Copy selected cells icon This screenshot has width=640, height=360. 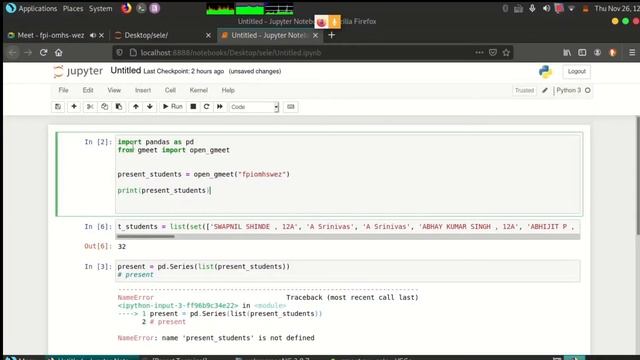click(104, 107)
